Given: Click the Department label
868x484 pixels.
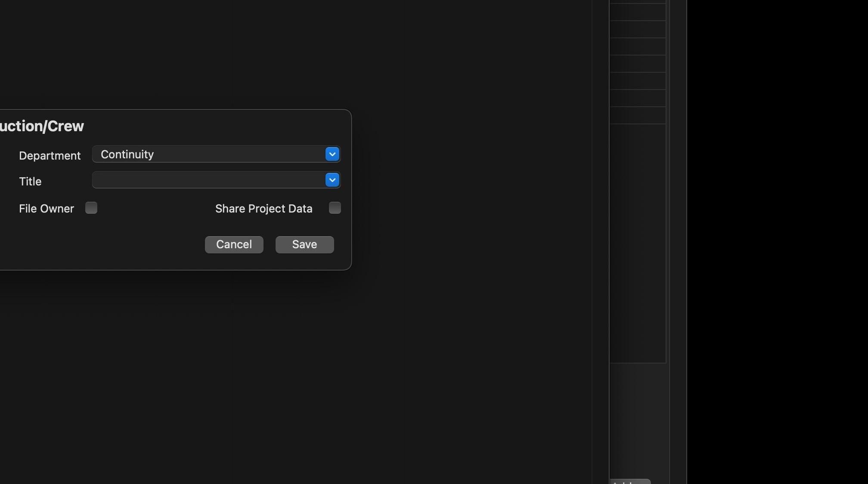Looking at the screenshot, I should 50,156.
